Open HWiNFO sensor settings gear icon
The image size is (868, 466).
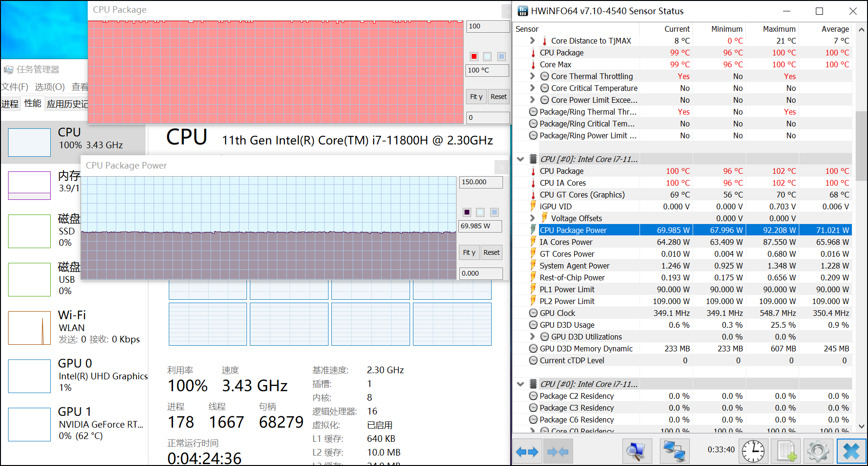tap(818, 451)
